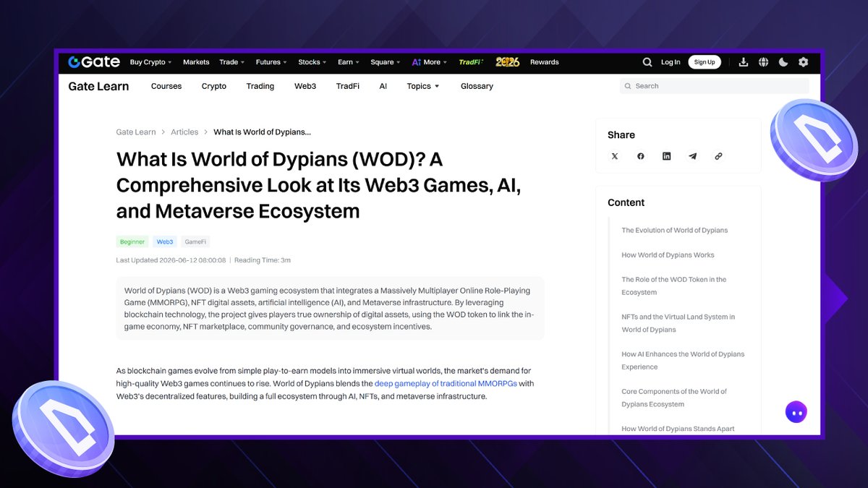Jump to NFTs and Virtual Land System section
This screenshot has height=488, width=868.
pyautogui.click(x=678, y=323)
